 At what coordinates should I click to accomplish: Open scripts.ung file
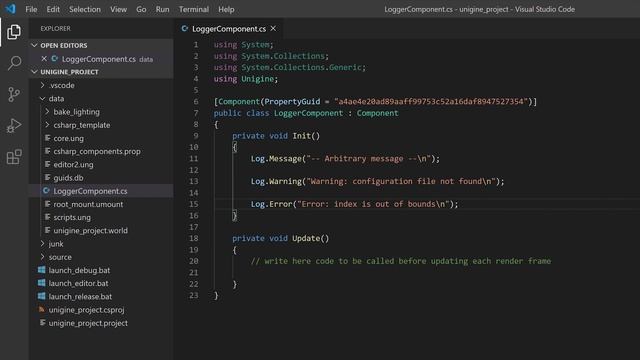click(x=72, y=217)
